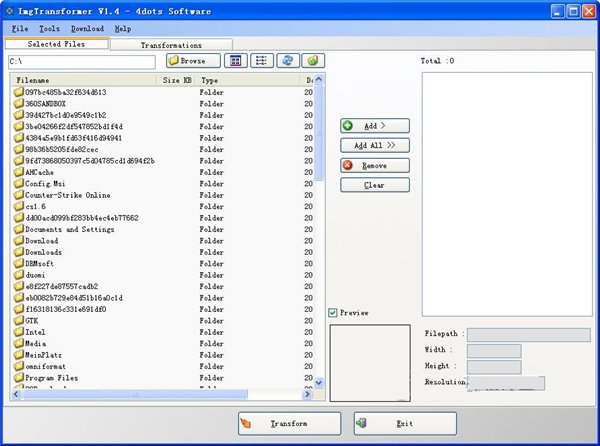Screen dimensions: 600x446
Task: Select the Program Files folder
Action: pos(51,378)
